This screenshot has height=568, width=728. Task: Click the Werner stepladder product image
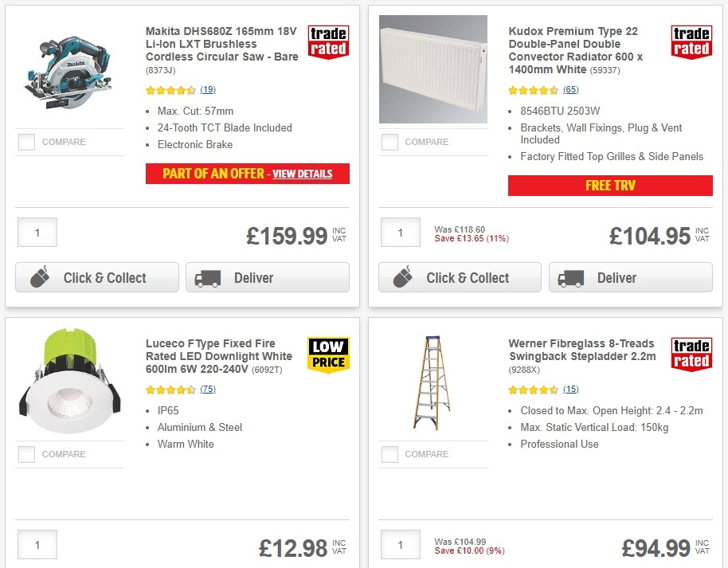(x=433, y=380)
